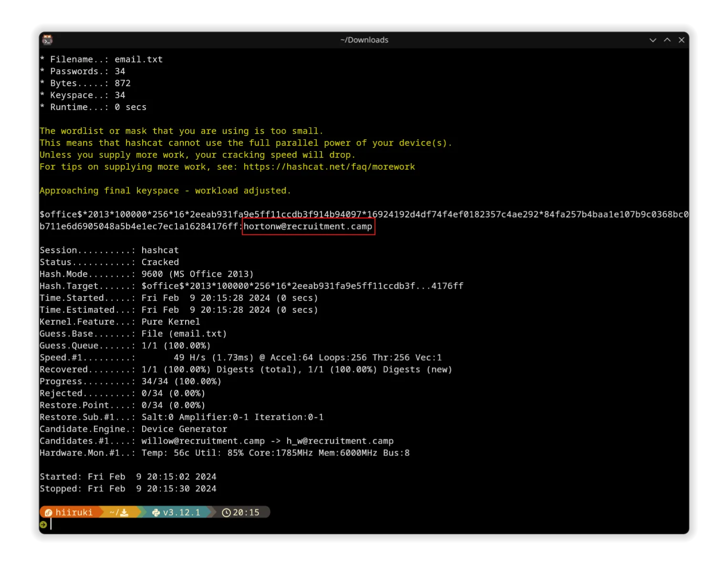Click the terminal app icon in title bar
The image size is (728, 580).
pos(47,40)
